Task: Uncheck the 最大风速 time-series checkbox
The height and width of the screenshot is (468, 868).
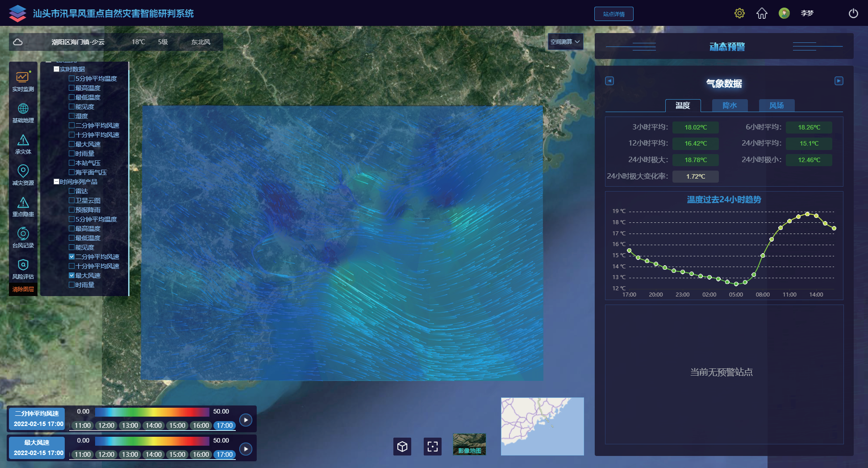Action: [71, 276]
